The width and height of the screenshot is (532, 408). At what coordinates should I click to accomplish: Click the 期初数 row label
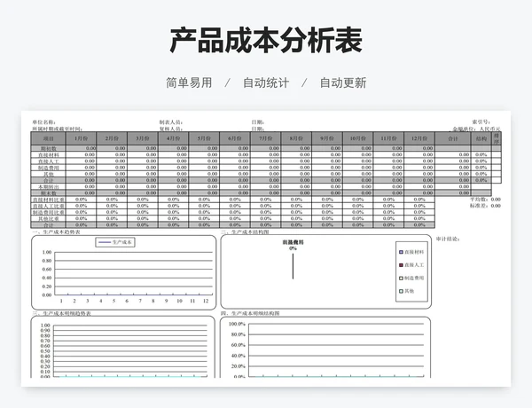pyautogui.click(x=48, y=148)
